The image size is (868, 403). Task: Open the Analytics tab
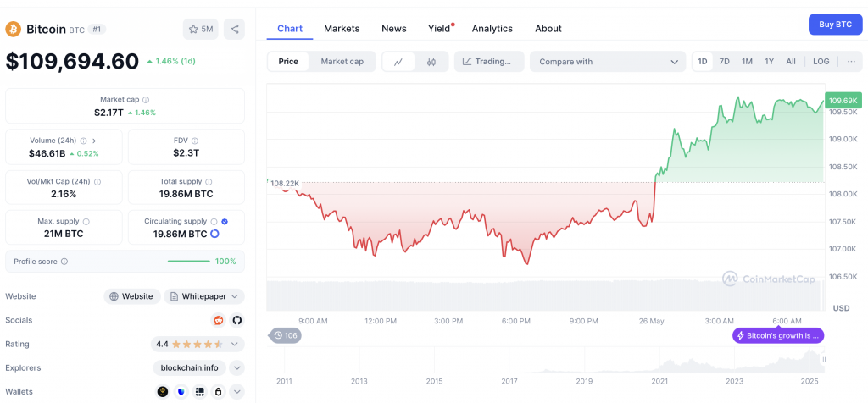coord(492,29)
